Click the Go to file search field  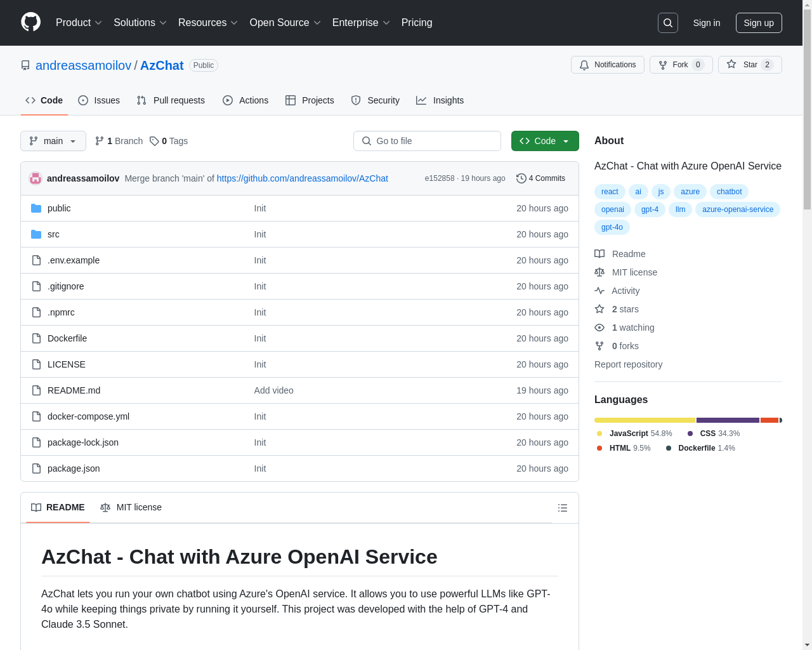point(427,141)
